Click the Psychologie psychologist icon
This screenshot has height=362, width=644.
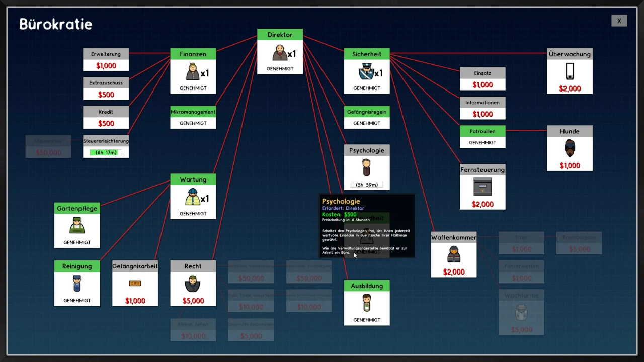pos(367,167)
